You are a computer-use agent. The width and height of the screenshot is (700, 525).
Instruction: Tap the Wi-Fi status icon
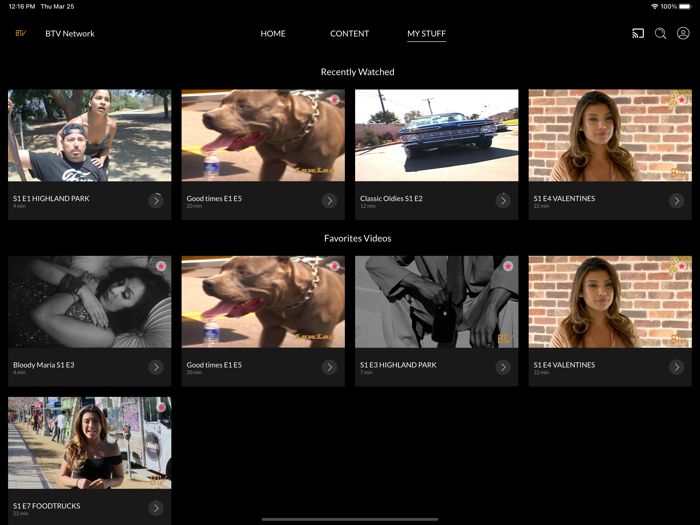tap(654, 6)
